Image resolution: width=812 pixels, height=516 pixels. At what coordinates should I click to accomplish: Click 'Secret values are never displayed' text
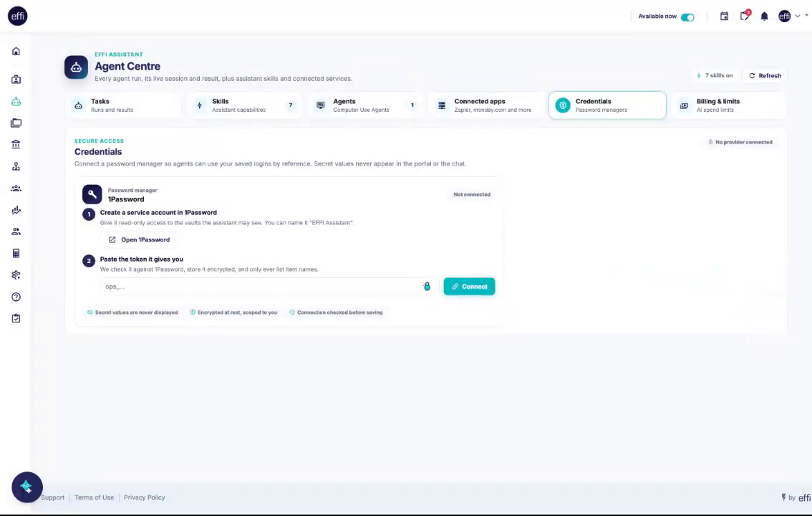pyautogui.click(x=136, y=312)
